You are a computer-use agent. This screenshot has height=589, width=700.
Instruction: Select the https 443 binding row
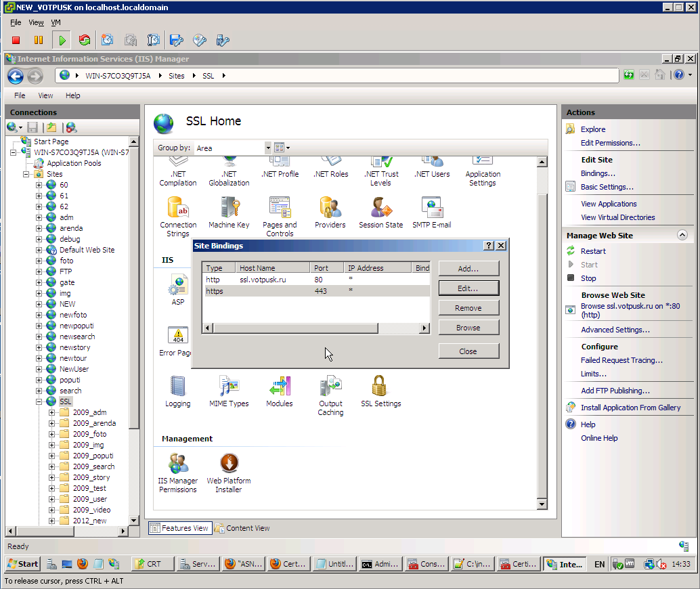(x=315, y=290)
